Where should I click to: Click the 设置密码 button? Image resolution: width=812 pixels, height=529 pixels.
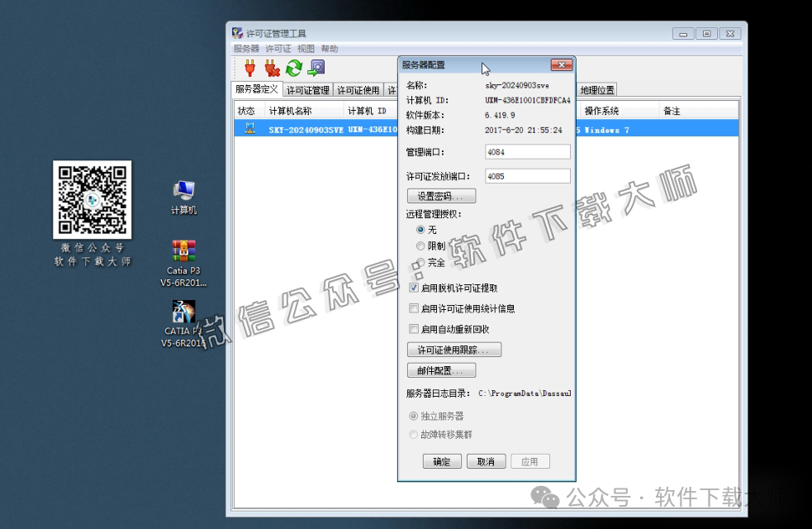pyautogui.click(x=441, y=195)
